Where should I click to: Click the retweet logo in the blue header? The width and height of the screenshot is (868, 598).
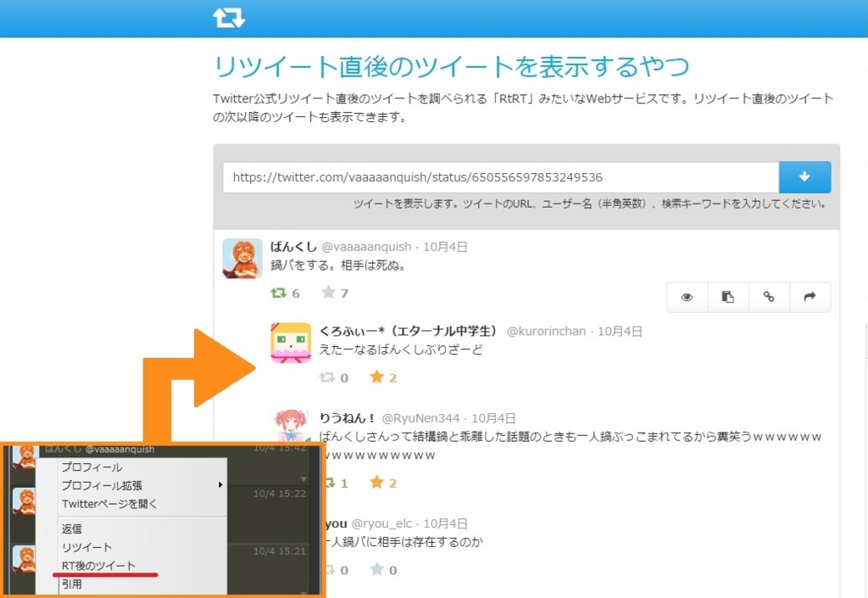point(229,16)
